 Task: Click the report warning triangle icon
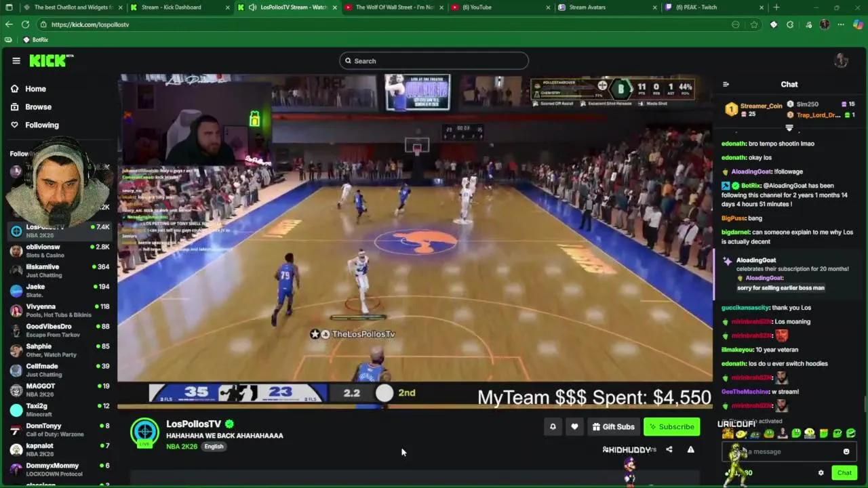click(690, 449)
